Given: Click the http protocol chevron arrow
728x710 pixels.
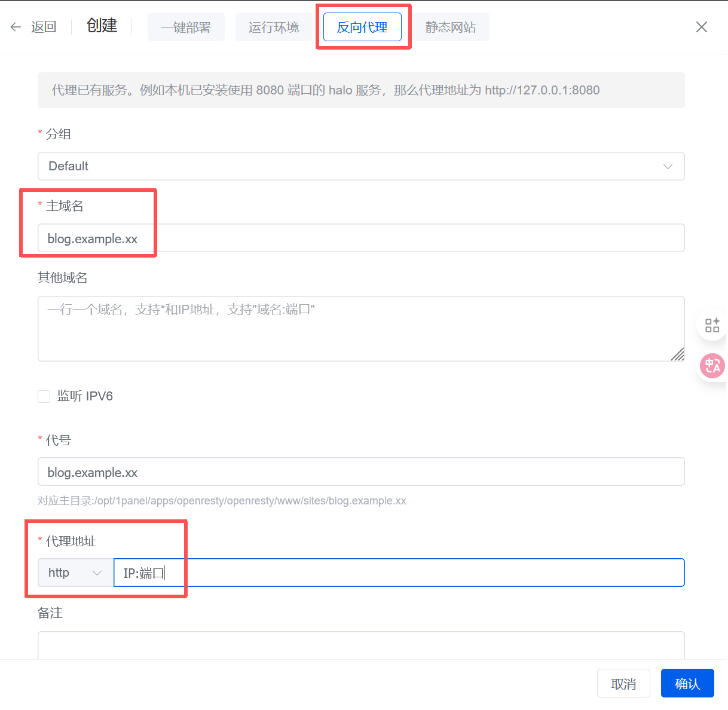Looking at the screenshot, I should click(97, 573).
